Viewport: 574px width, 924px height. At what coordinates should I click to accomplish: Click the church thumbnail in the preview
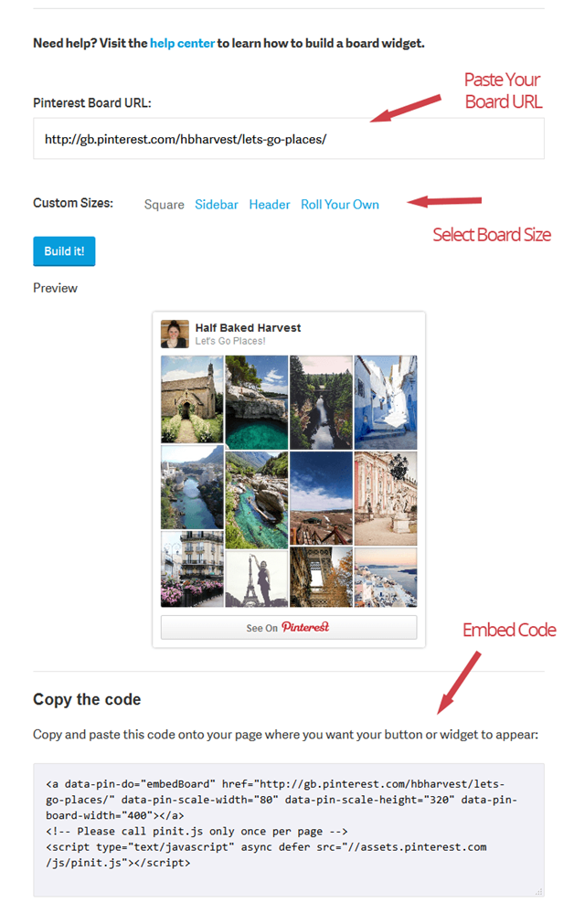192,398
